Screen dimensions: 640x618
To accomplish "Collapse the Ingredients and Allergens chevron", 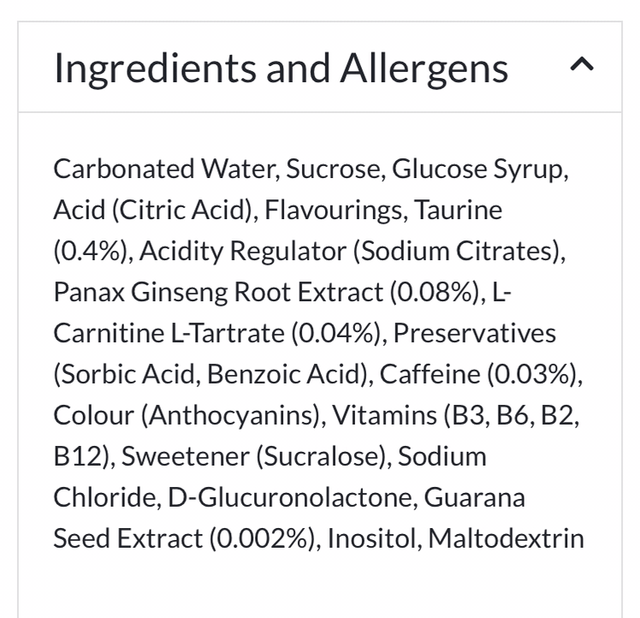I will coord(581,66).
